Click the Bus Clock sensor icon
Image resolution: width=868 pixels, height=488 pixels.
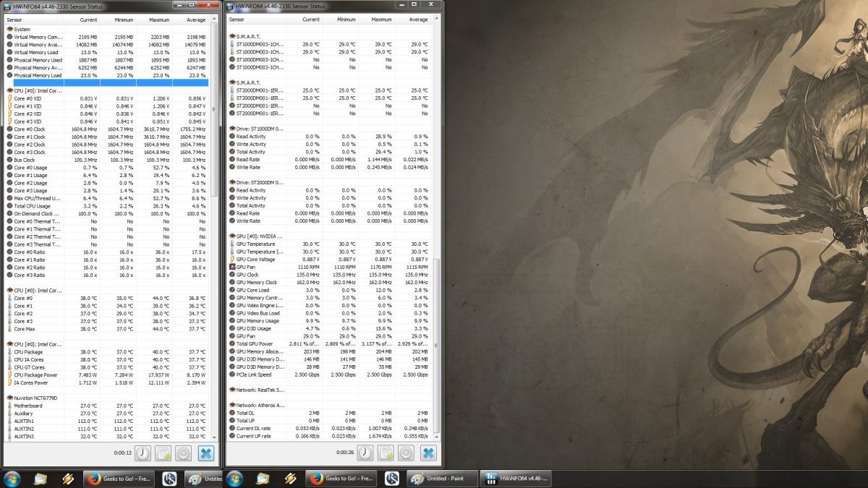pyautogui.click(x=9, y=160)
